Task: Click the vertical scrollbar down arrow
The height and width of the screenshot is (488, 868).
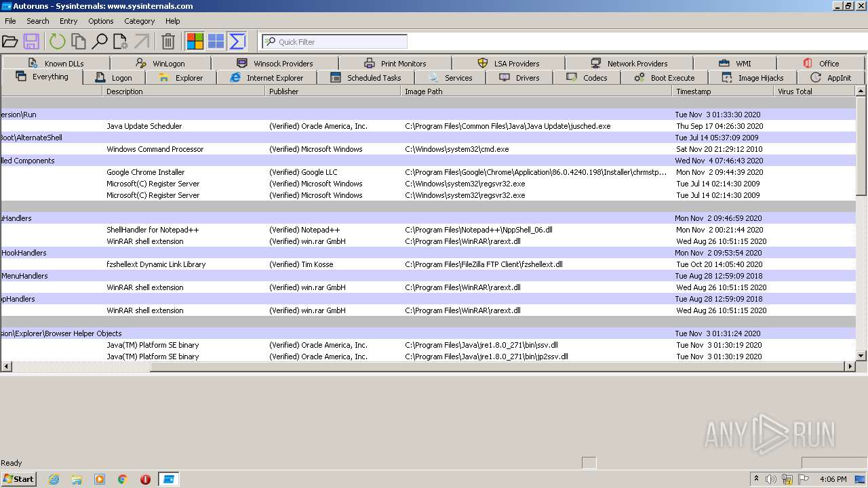Action: click(x=861, y=355)
